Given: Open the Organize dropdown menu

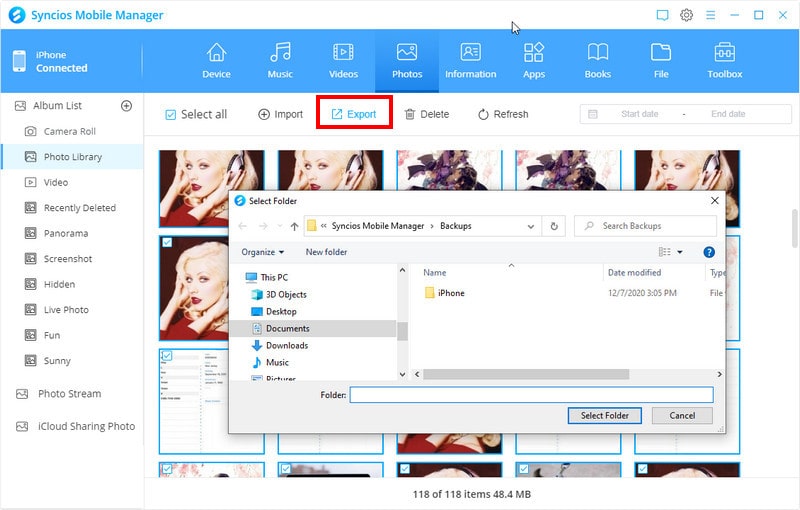Looking at the screenshot, I should (262, 252).
